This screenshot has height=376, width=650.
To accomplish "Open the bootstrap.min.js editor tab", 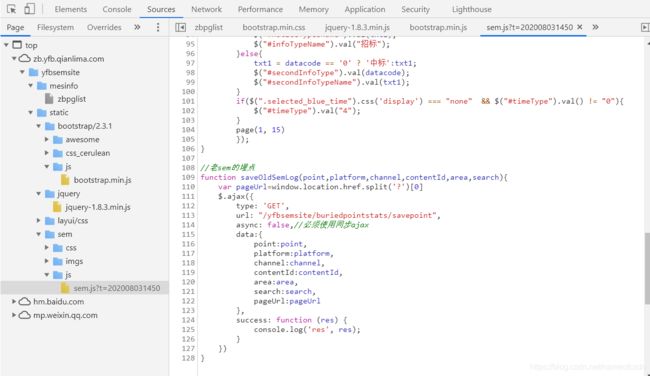I will [438, 27].
